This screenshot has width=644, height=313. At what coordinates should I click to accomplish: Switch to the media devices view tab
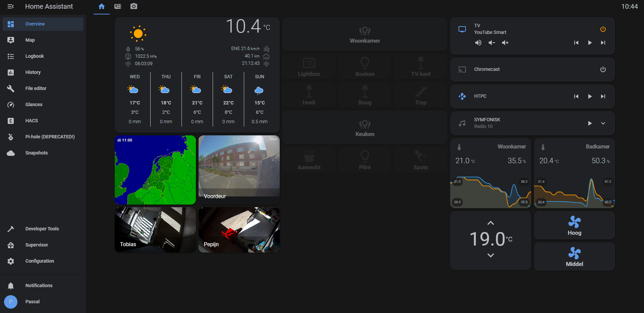pyautogui.click(x=118, y=6)
